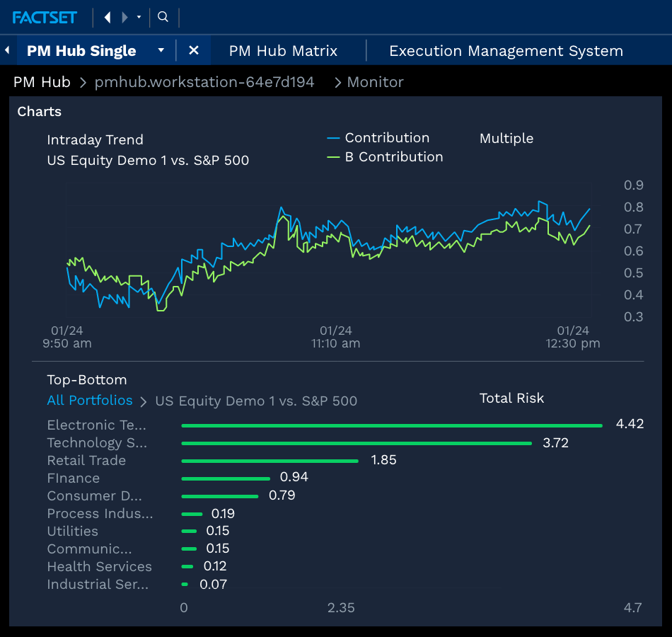Open the Multiple selector
Image resolution: width=672 pixels, height=637 pixels.
(506, 138)
